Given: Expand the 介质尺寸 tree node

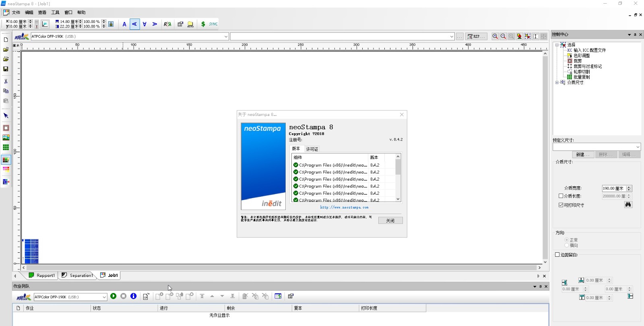Looking at the screenshot, I should 557,83.
